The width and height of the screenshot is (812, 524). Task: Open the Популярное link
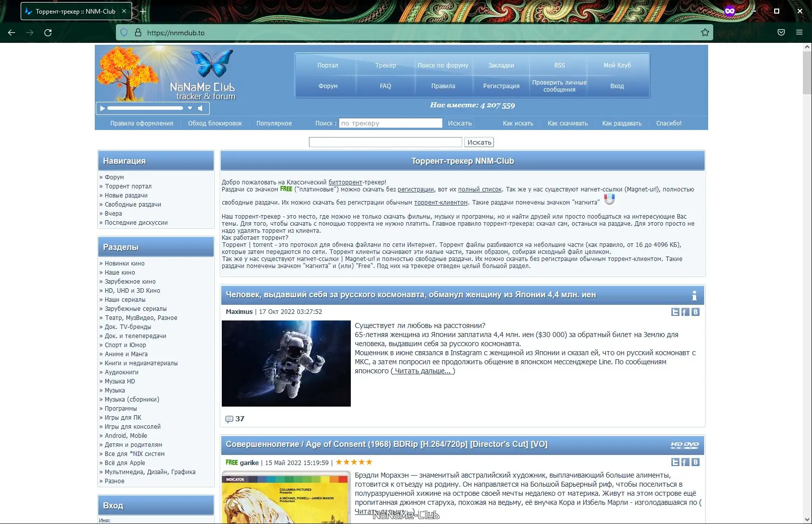274,123
